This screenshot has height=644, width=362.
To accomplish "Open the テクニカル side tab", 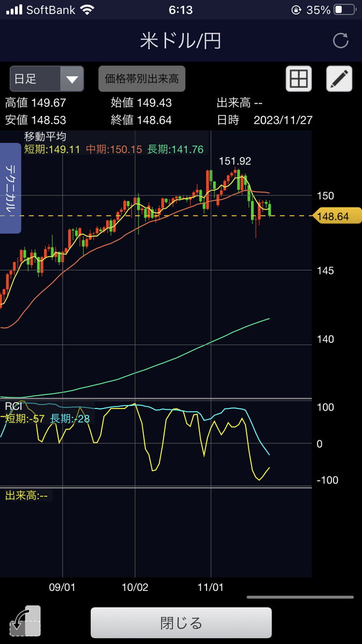I will coord(10,188).
